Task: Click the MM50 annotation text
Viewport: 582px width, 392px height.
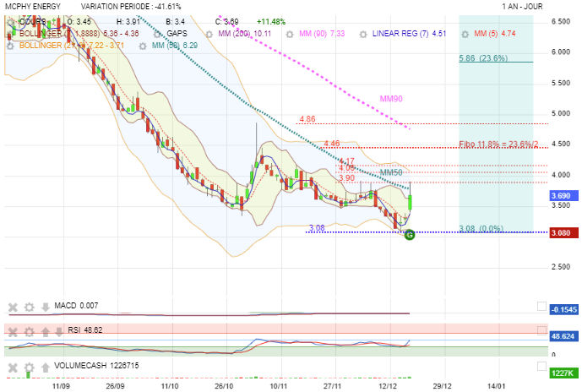Action: tap(391, 172)
